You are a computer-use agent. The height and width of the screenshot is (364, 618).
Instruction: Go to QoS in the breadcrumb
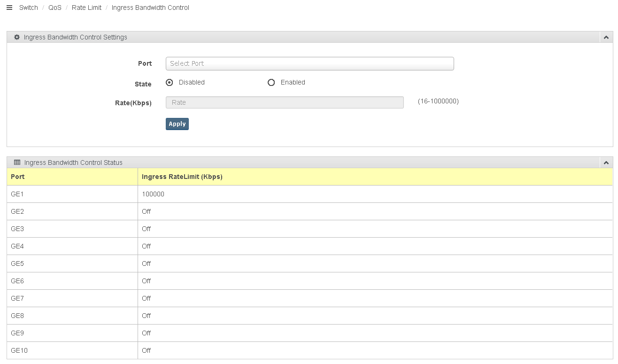point(55,8)
